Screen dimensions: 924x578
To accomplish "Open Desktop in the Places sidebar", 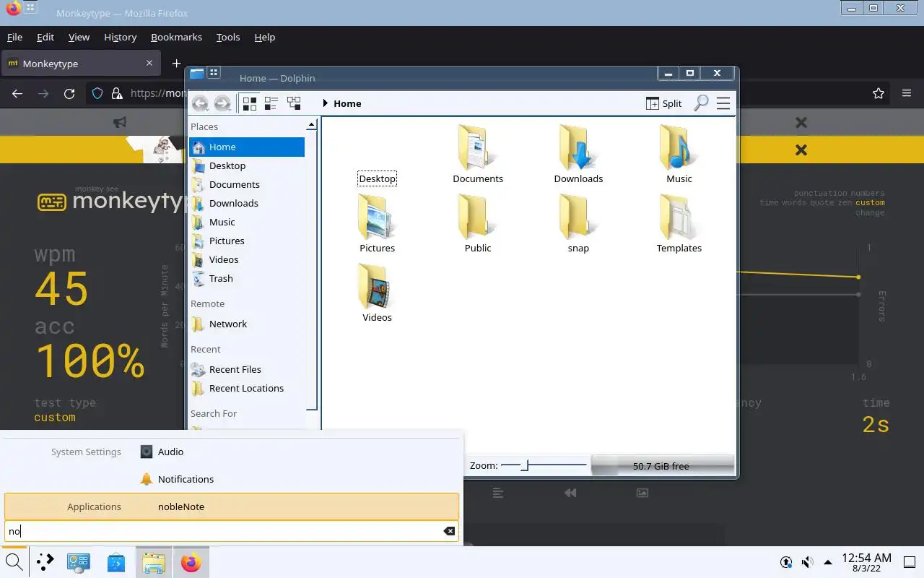I will point(247,165).
